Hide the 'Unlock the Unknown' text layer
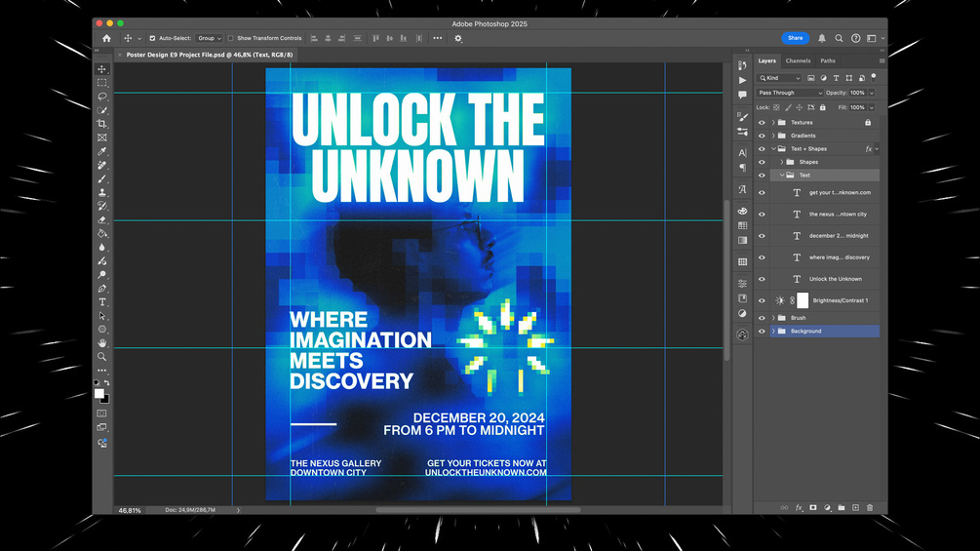This screenshot has height=551, width=980. click(x=762, y=279)
